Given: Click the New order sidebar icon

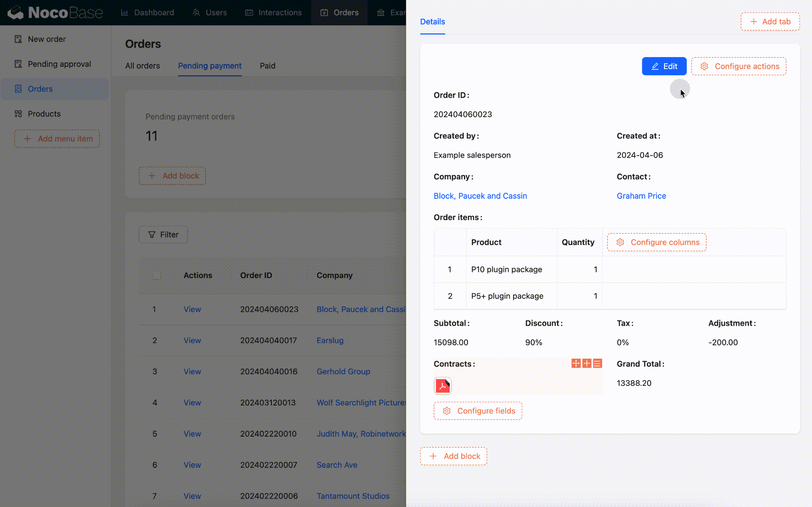Looking at the screenshot, I should 18,39.
